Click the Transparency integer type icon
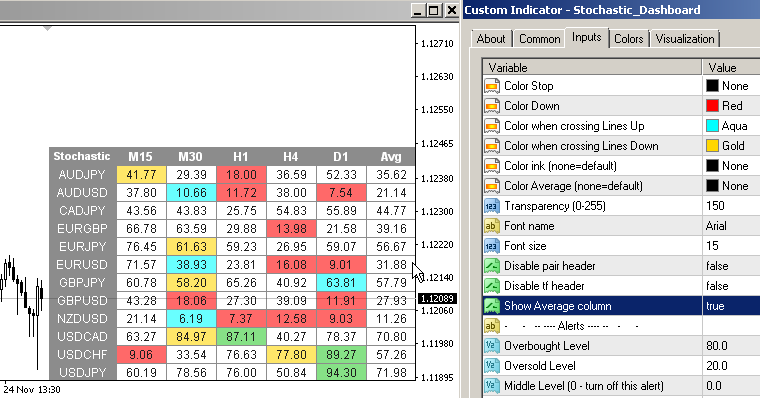This screenshot has width=760, height=398. pyautogui.click(x=491, y=206)
